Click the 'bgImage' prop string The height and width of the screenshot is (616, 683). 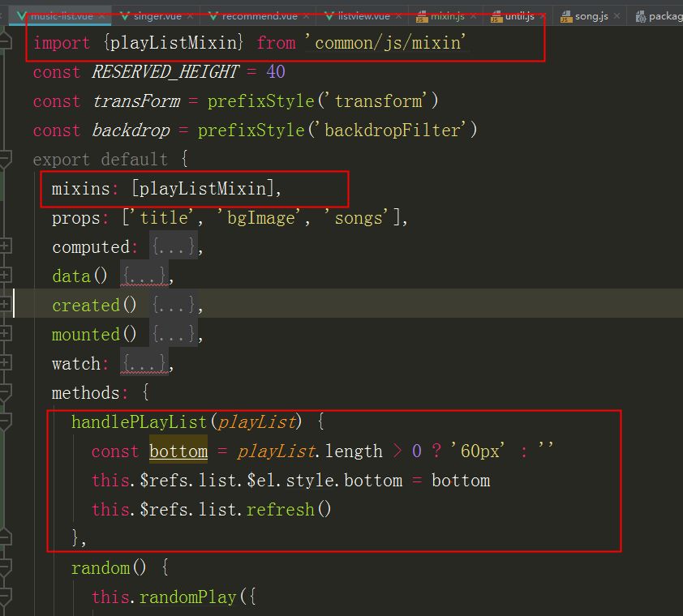[x=259, y=218]
